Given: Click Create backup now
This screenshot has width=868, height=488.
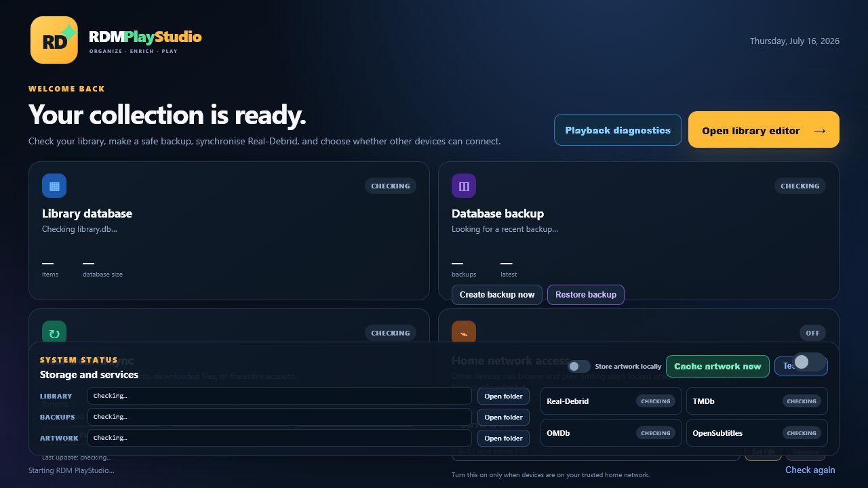Looking at the screenshot, I should tap(497, 295).
